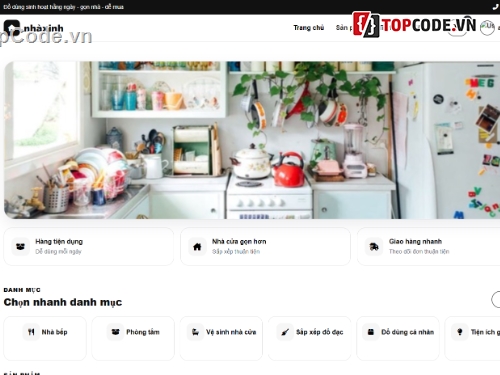Choose the Sắp xếp đồ đạc category
Viewport: 500px width, 375px height.
point(310,338)
